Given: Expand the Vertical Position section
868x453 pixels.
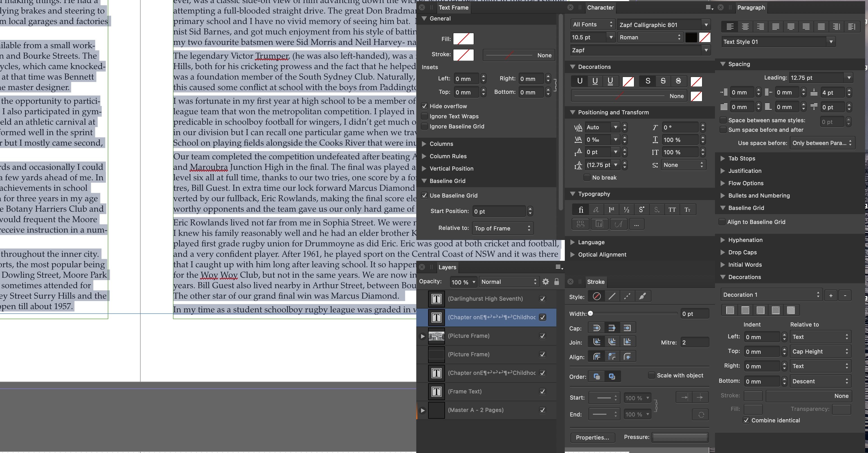Looking at the screenshot, I should point(424,169).
